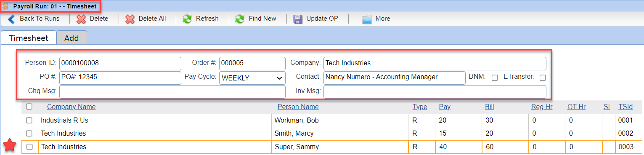Click the Tech Industries cell in Smith row
The height and width of the screenshot is (155, 644).
[x=155, y=134]
